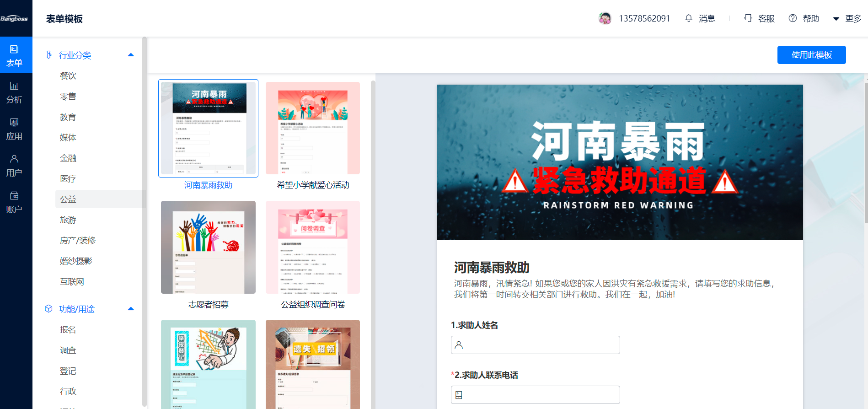
Task: Open the 分析 analytics section
Action: click(x=14, y=92)
